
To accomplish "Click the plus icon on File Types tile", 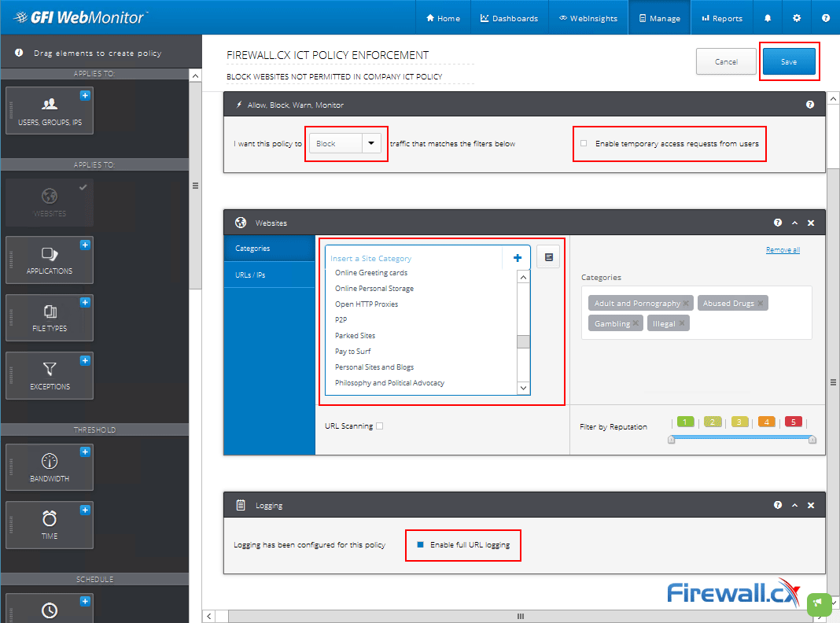I will tap(85, 302).
